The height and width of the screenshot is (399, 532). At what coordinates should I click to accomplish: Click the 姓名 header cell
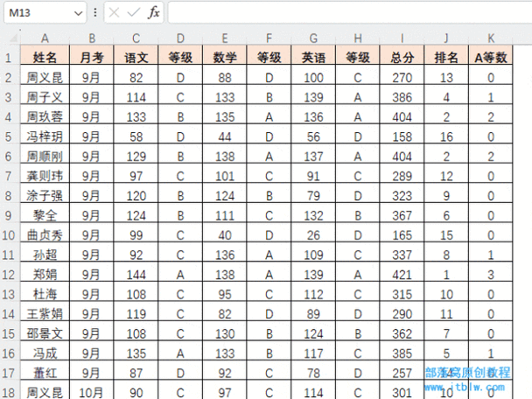coord(45,57)
